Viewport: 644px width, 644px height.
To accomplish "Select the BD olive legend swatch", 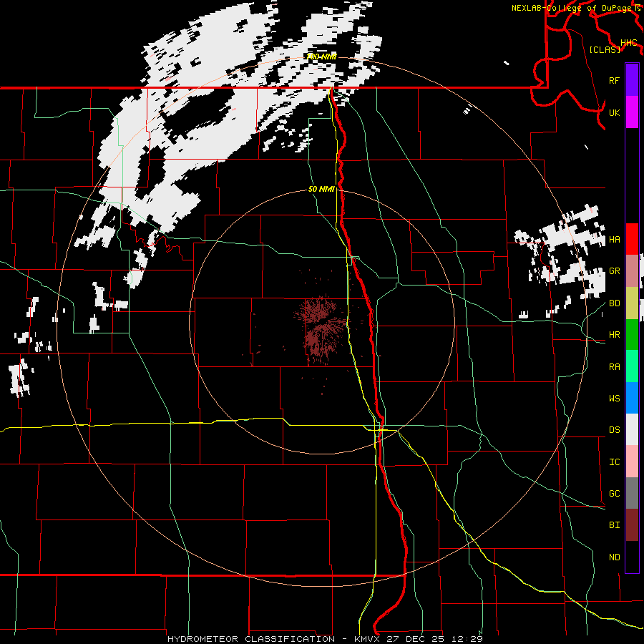I will pos(632,303).
